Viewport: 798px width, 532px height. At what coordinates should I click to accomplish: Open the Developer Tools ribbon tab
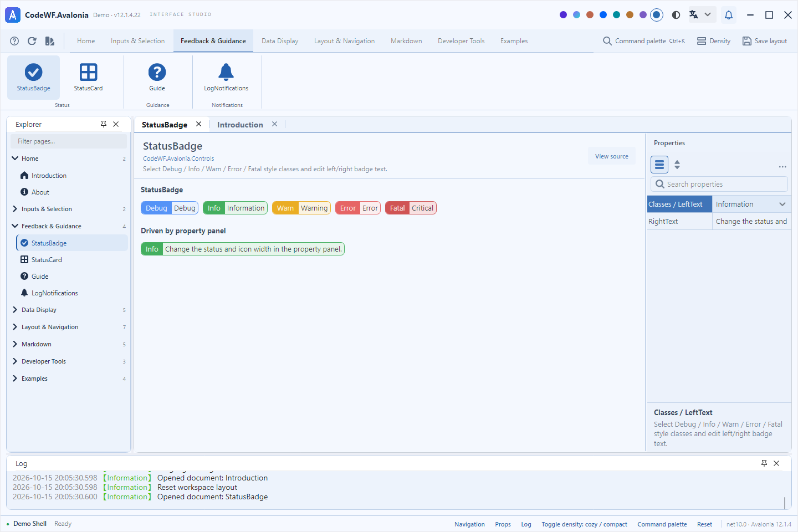coord(461,41)
